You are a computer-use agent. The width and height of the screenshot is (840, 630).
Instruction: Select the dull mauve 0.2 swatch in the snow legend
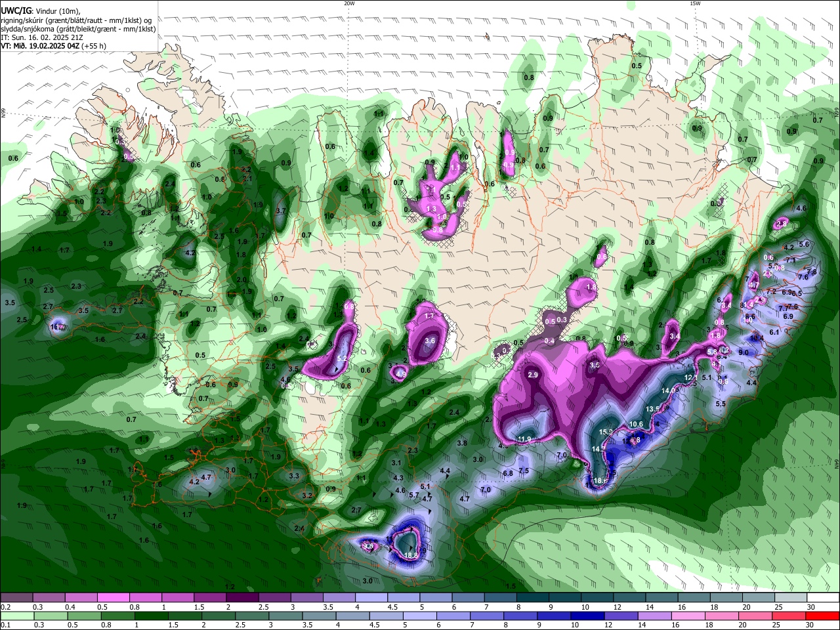[17, 598]
